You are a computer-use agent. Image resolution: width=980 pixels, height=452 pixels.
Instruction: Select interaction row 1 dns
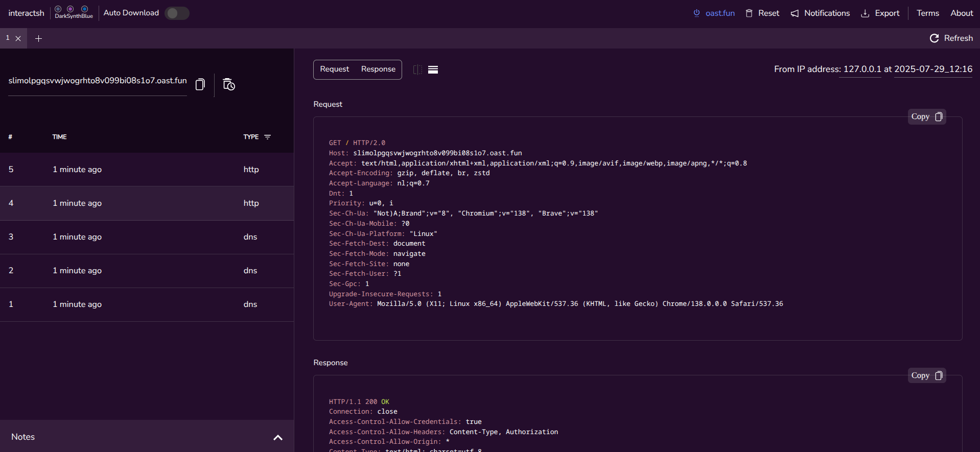pyautogui.click(x=147, y=304)
